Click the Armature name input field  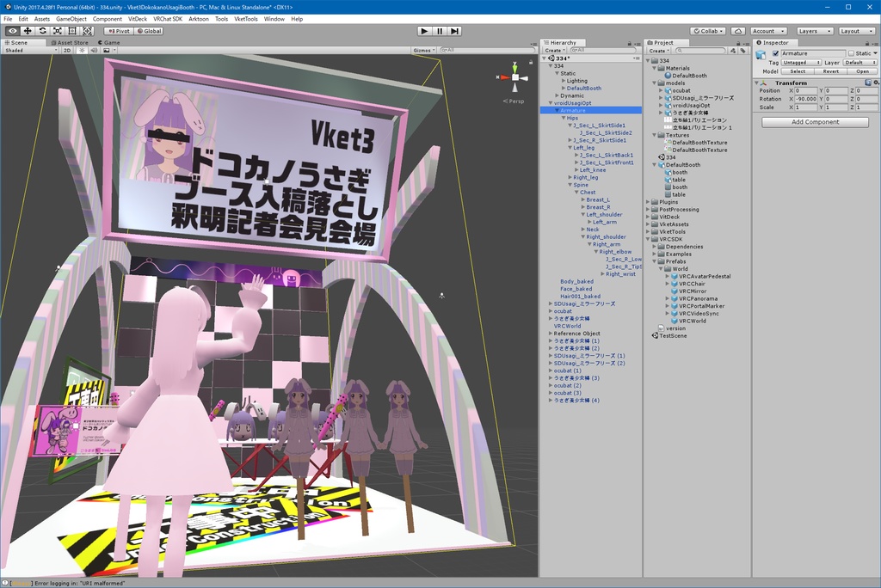tap(813, 53)
